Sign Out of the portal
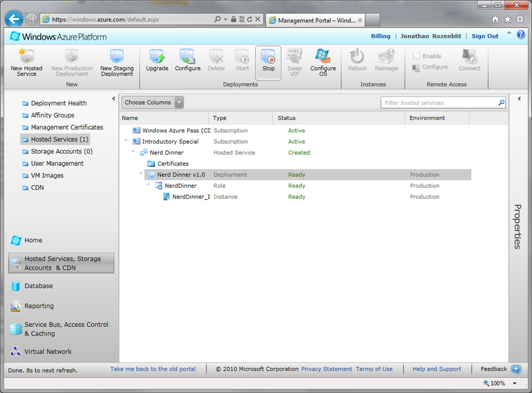 (485, 36)
